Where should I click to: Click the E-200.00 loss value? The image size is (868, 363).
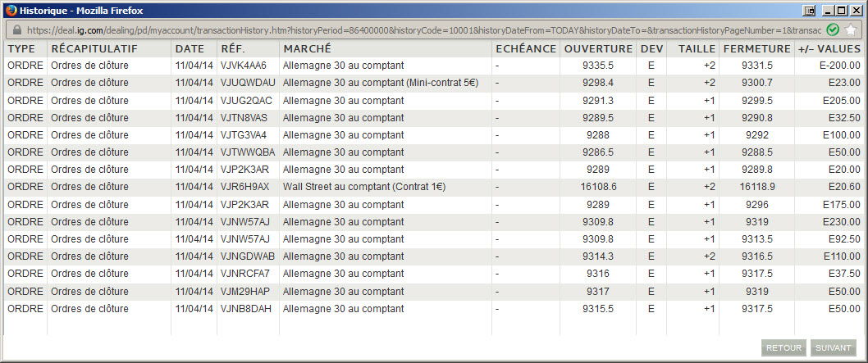840,66
